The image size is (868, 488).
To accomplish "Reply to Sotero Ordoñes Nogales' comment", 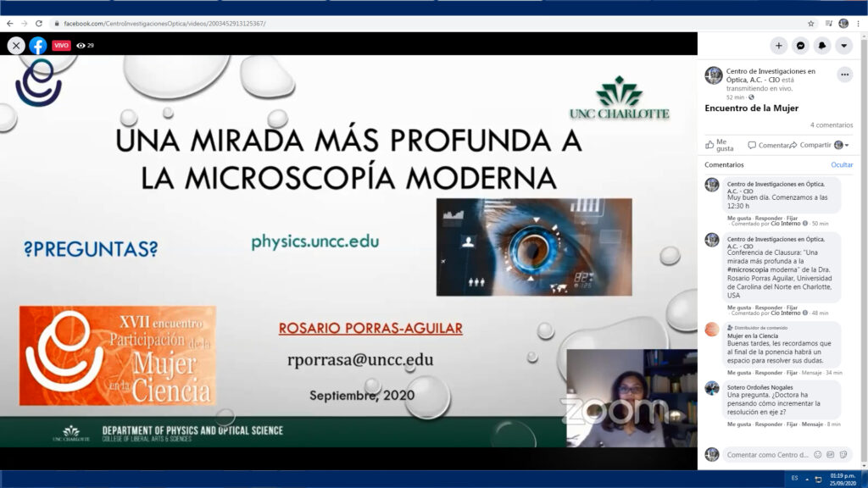I will coord(768,424).
